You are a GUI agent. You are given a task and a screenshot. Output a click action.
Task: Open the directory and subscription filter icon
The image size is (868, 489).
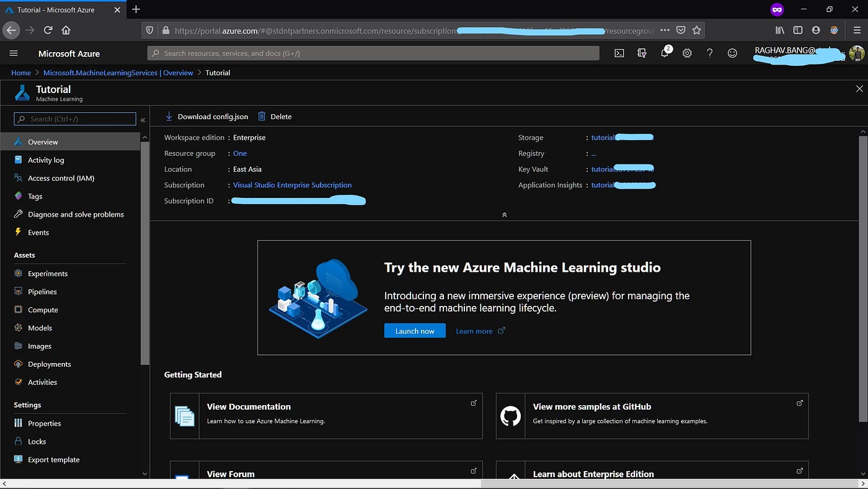pyautogui.click(x=642, y=53)
